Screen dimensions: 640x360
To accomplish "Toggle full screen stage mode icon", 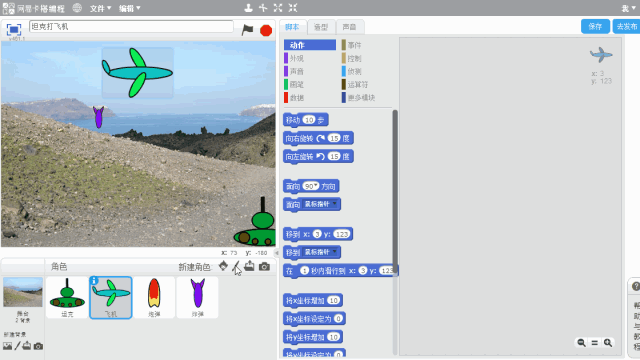I will (13, 29).
